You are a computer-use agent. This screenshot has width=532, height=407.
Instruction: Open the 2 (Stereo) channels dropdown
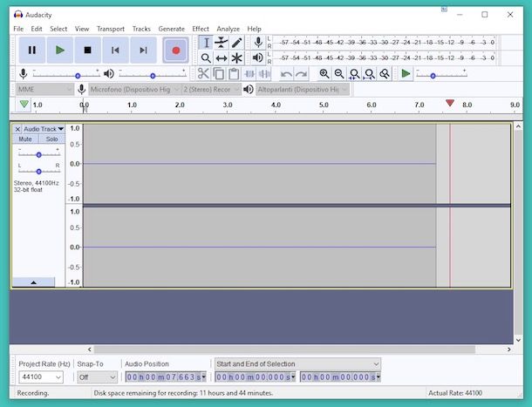211,90
